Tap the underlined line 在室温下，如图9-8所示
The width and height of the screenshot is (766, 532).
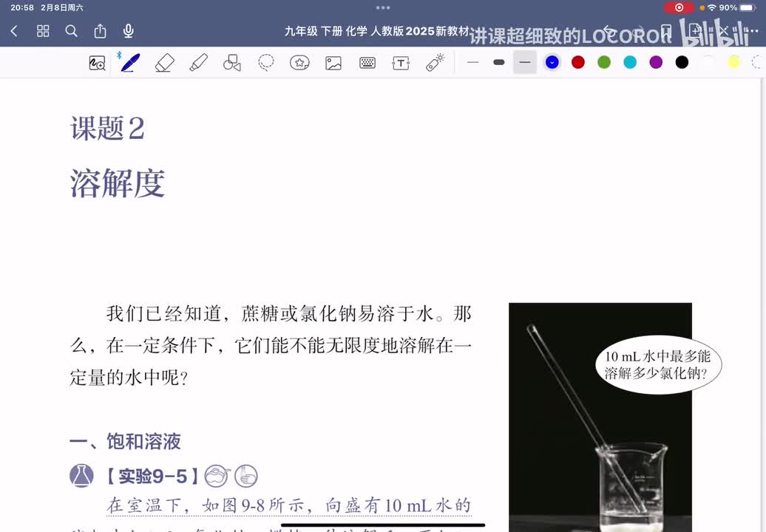288,505
